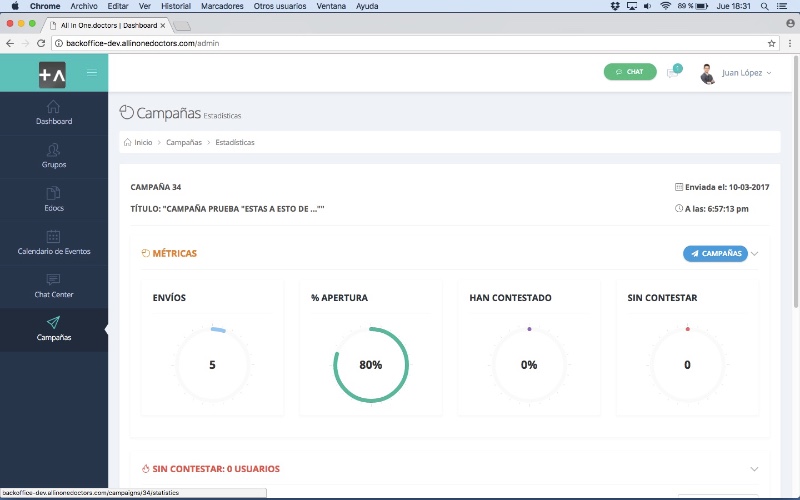Collapse the Métricas panel chevron
Screen dimensions: 800x500
coord(755,254)
